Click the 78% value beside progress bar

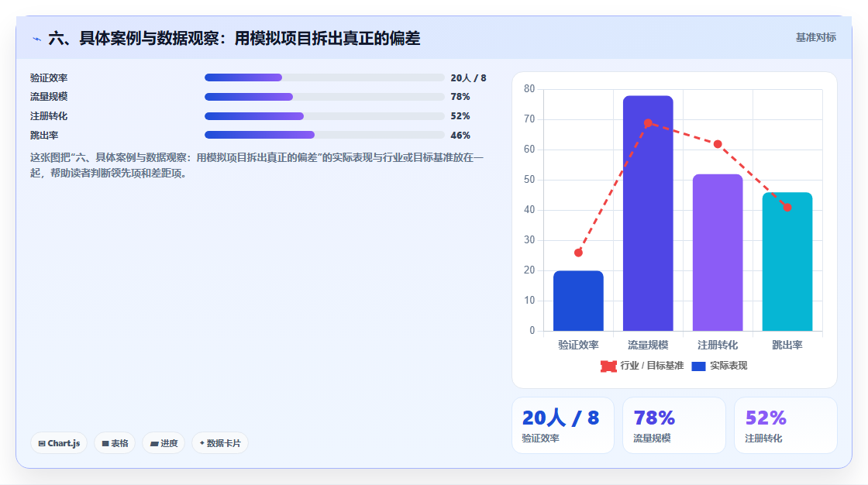(x=460, y=97)
